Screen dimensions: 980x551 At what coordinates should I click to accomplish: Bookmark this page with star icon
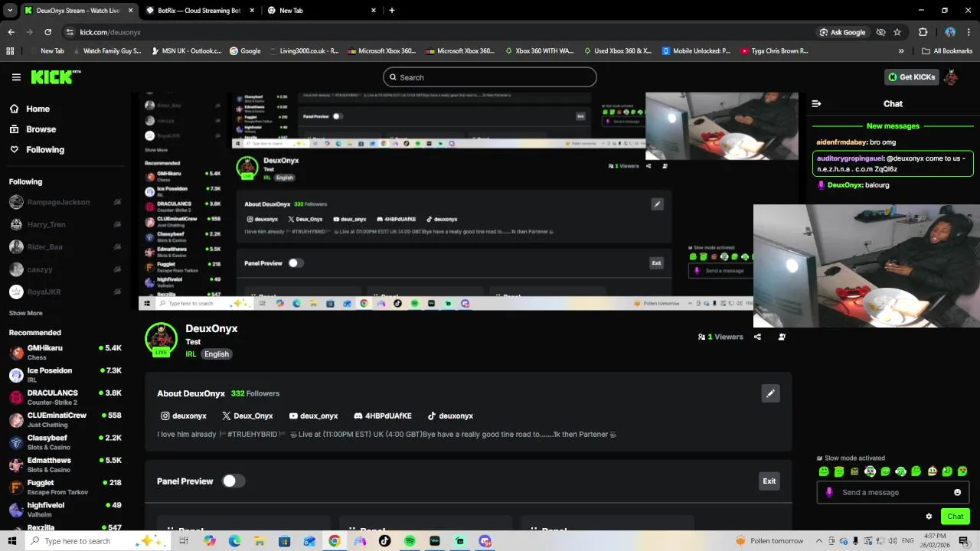tap(897, 32)
